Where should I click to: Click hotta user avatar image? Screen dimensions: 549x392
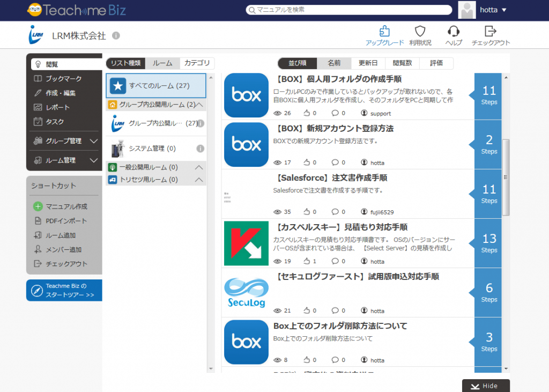click(x=467, y=10)
